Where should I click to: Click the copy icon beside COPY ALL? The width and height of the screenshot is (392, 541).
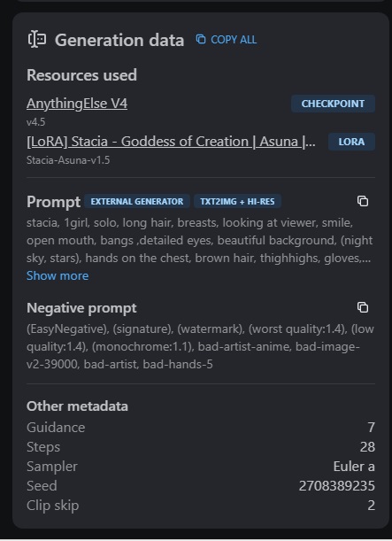[201, 39]
